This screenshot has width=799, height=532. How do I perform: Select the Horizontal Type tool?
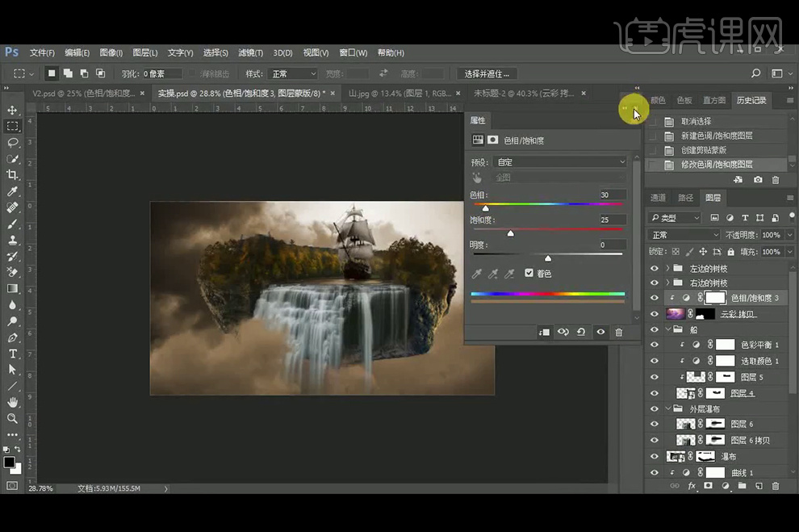(12, 354)
